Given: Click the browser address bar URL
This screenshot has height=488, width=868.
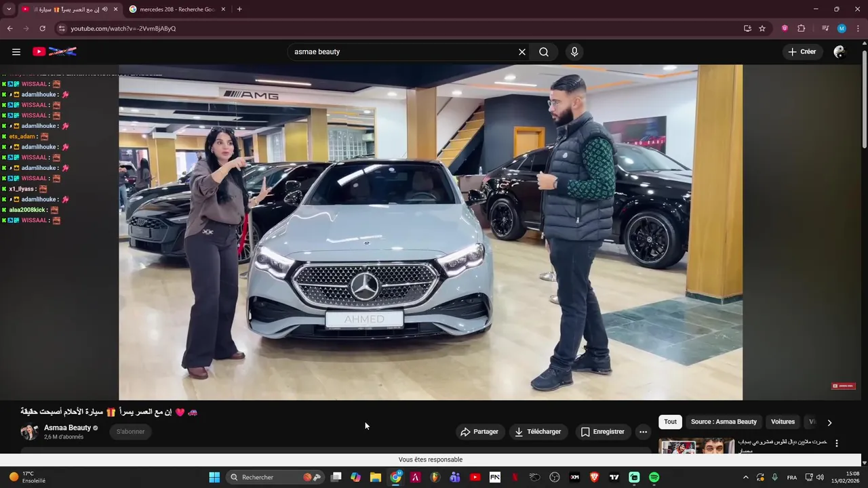Looking at the screenshot, I should [x=123, y=28].
